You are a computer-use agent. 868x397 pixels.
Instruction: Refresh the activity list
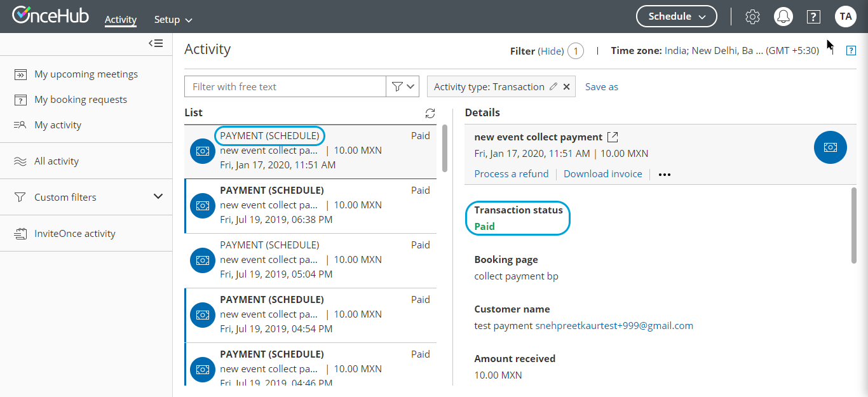pyautogui.click(x=430, y=113)
